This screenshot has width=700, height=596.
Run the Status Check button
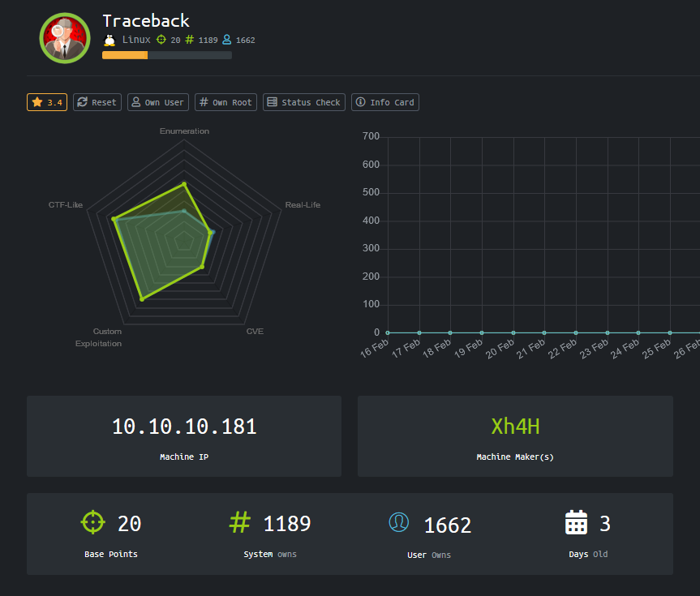coord(303,102)
